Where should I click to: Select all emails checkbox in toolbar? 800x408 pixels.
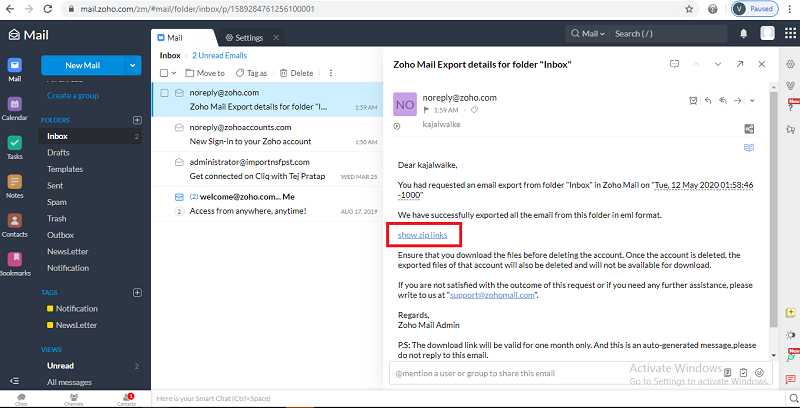tap(164, 73)
